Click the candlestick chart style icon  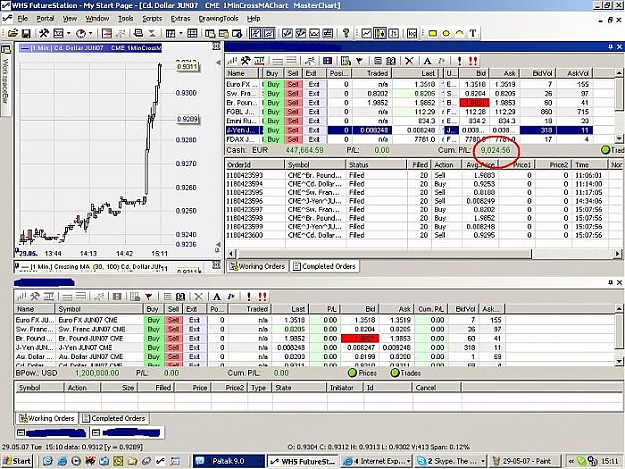pos(380,33)
